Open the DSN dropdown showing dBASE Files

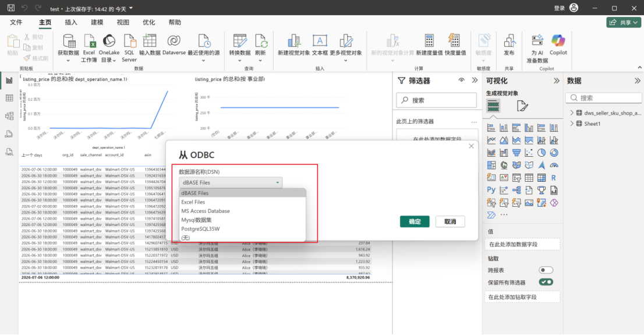(x=231, y=182)
